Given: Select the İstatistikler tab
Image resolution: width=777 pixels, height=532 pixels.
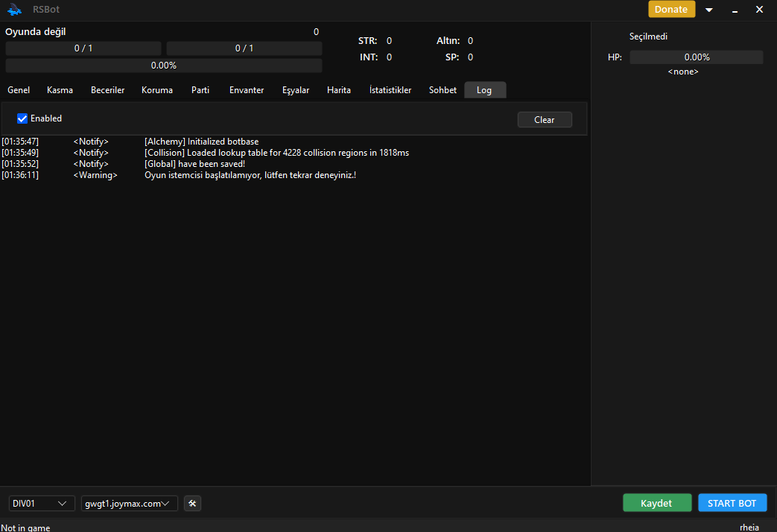Looking at the screenshot, I should coord(390,89).
